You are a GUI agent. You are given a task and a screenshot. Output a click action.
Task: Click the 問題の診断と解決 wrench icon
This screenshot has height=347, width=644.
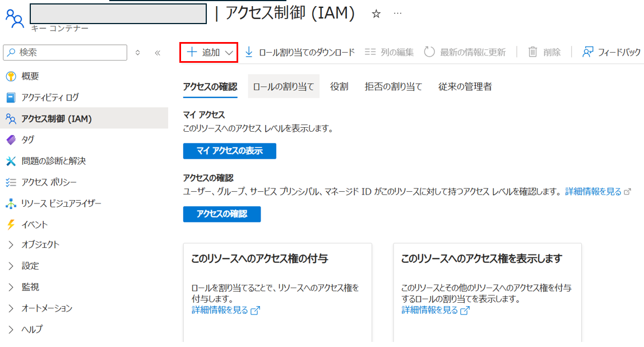(11, 161)
